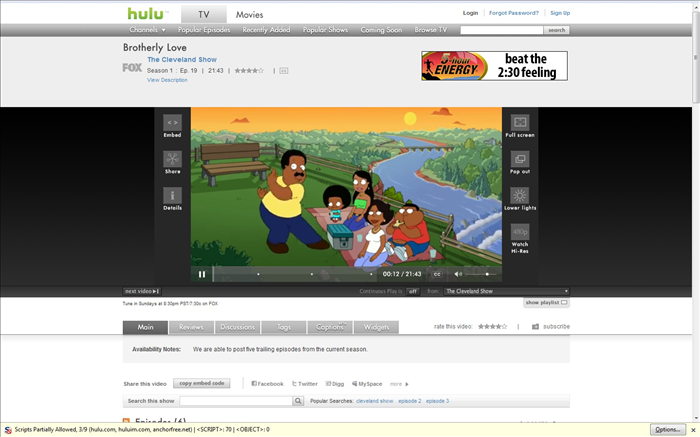700x437 pixels.
Task: Switch to the Reviews tab
Action: pos(191,327)
